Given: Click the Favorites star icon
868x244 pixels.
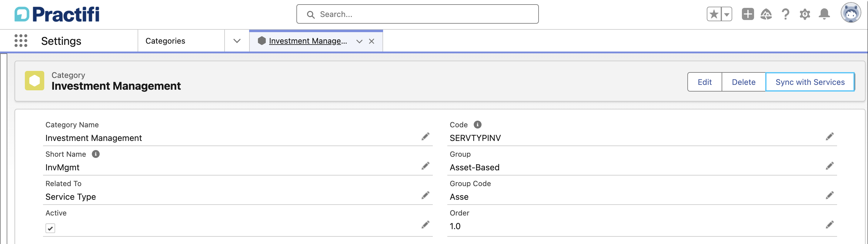Looking at the screenshot, I should point(714,14).
